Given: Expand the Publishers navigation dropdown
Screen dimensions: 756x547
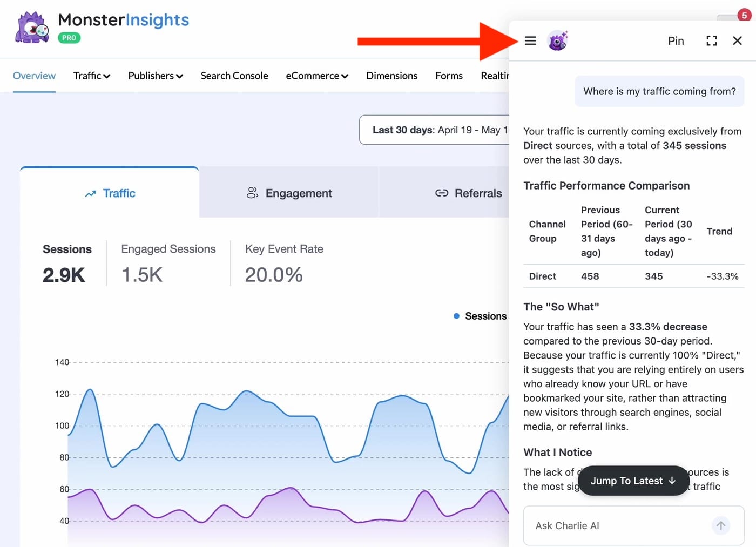Looking at the screenshot, I should [156, 76].
